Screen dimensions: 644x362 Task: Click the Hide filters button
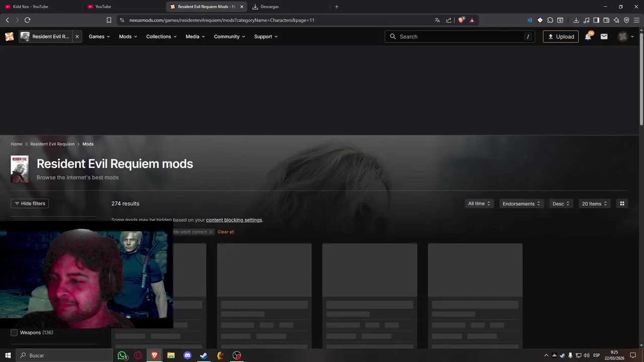click(30, 204)
